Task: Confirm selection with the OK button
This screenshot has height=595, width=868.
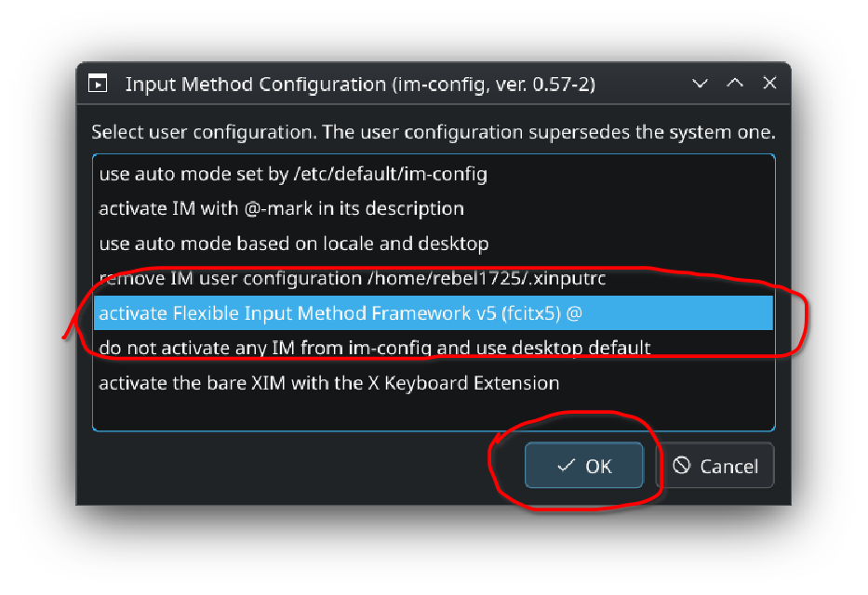Action: tap(584, 466)
